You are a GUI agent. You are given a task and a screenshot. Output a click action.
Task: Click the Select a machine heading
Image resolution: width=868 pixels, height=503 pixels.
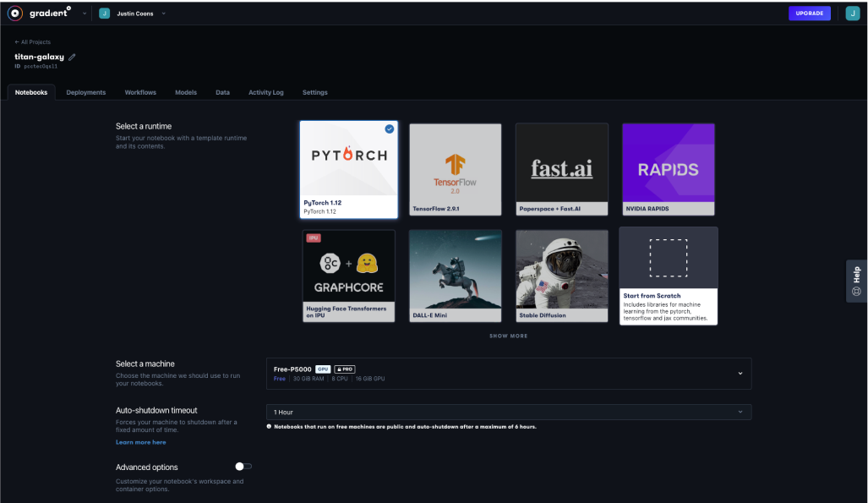pos(145,364)
